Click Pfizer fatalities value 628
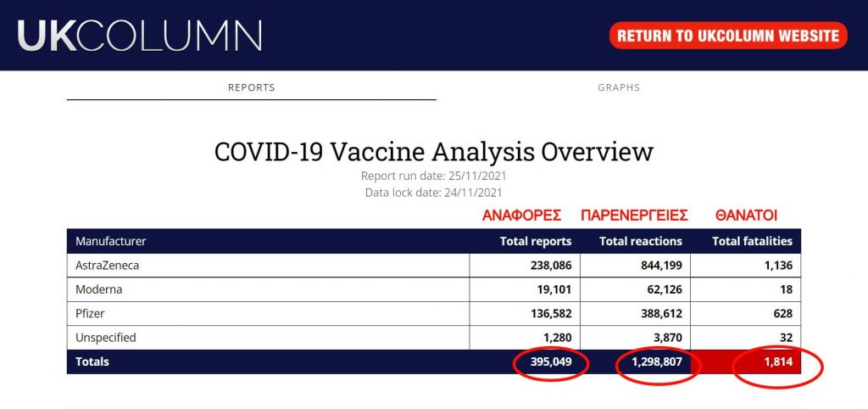The width and height of the screenshot is (868, 409). tap(783, 313)
